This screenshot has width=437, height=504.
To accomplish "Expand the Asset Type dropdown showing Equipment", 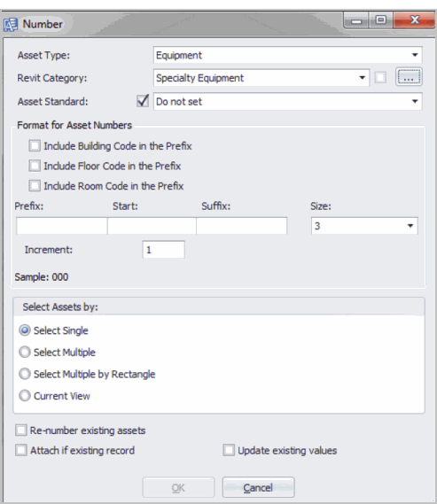I will [x=288, y=55].
